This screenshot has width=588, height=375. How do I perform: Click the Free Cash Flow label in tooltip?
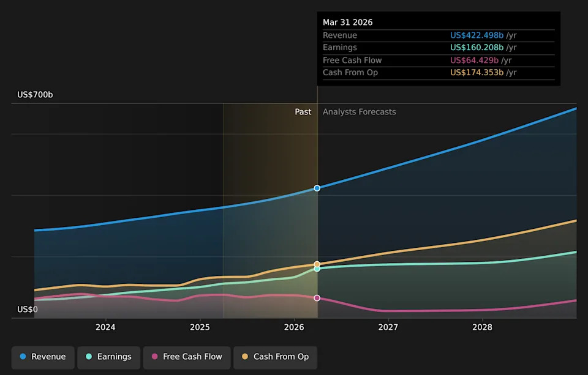pos(352,61)
